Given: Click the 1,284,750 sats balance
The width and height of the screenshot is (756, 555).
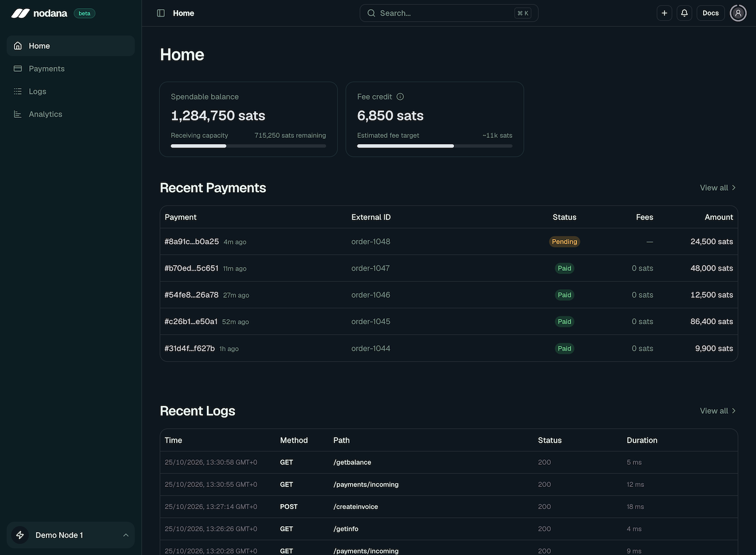Looking at the screenshot, I should tap(218, 116).
